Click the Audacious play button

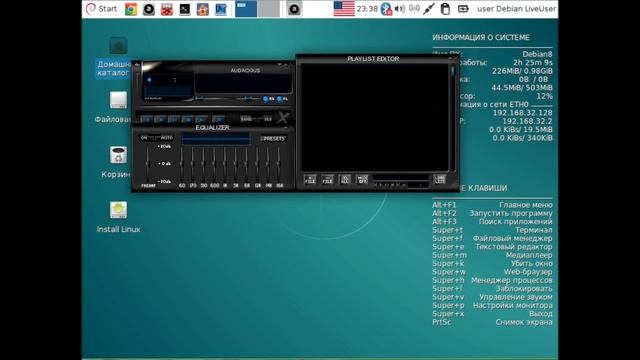[x=160, y=120]
